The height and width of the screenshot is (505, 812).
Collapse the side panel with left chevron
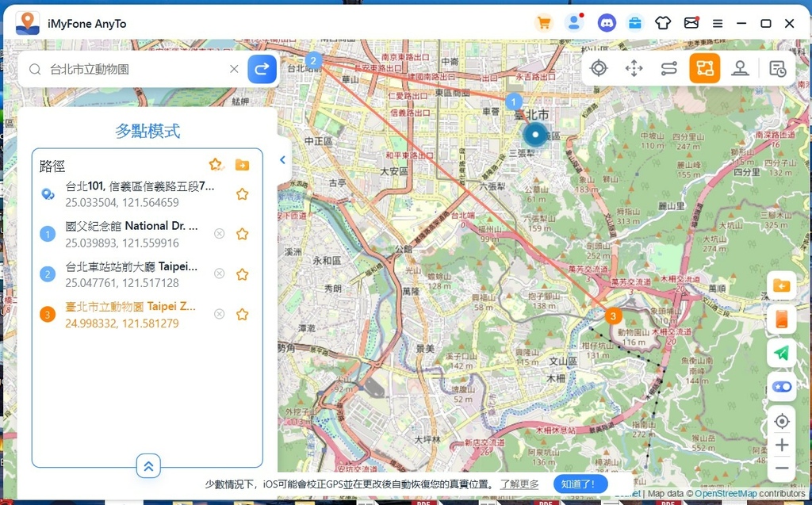coord(282,159)
